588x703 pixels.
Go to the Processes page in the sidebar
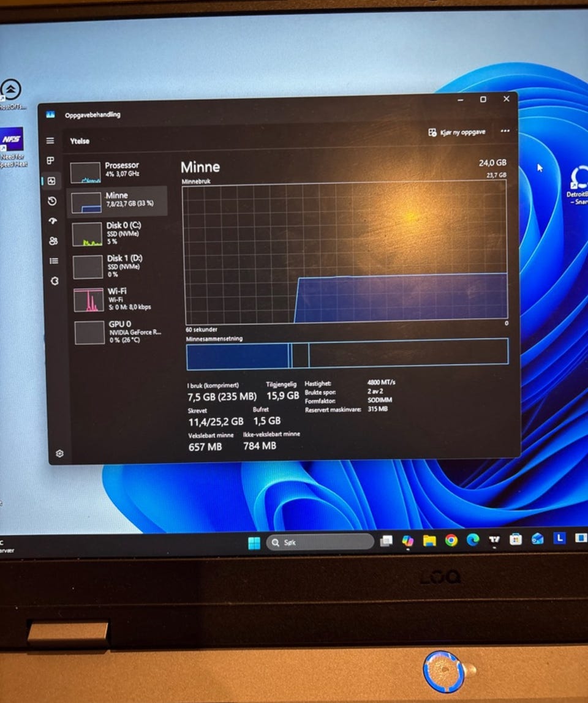tap(51, 160)
